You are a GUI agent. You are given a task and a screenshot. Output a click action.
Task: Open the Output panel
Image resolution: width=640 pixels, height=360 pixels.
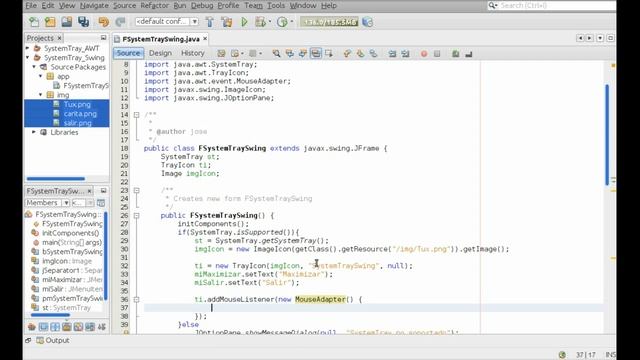pyautogui.click(x=53, y=340)
